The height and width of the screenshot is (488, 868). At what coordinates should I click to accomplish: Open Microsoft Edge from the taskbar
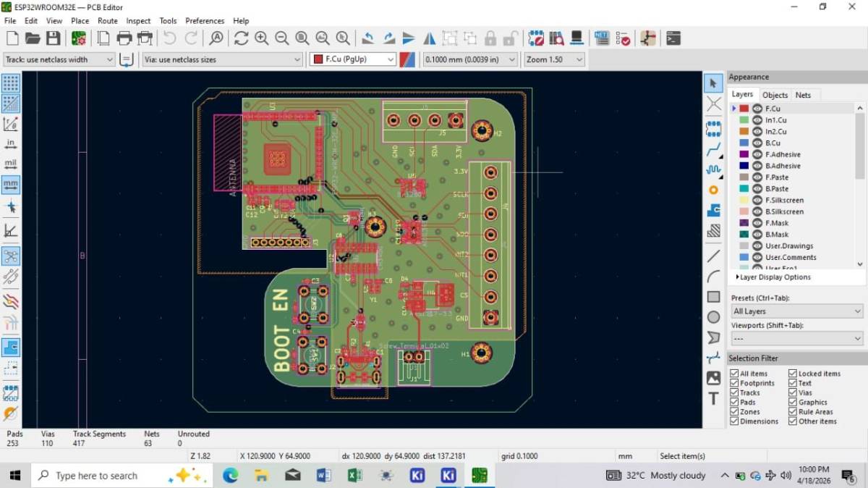[230, 476]
